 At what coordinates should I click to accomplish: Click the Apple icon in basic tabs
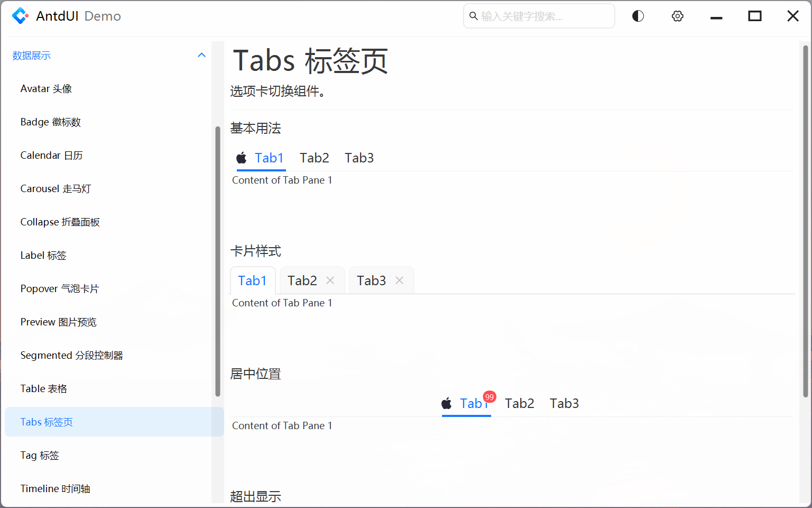pyautogui.click(x=242, y=157)
